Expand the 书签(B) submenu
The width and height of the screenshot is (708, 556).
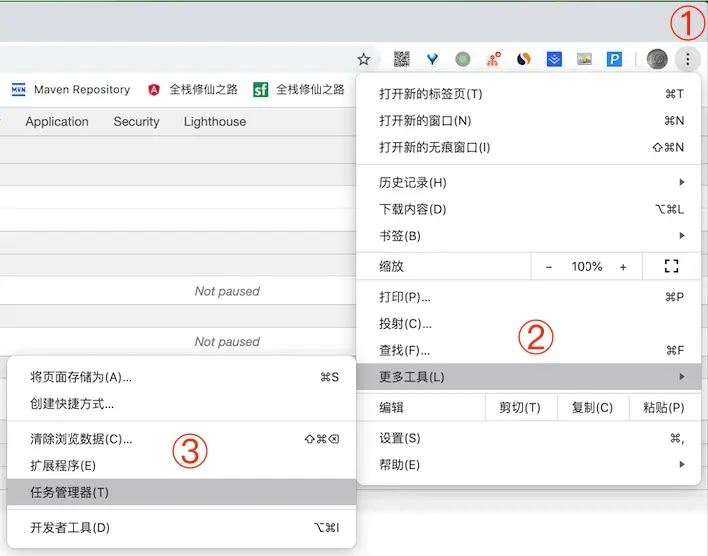[528, 236]
